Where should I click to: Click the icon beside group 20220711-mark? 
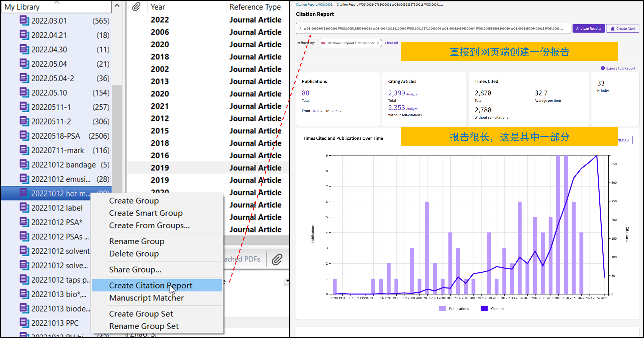(x=24, y=150)
